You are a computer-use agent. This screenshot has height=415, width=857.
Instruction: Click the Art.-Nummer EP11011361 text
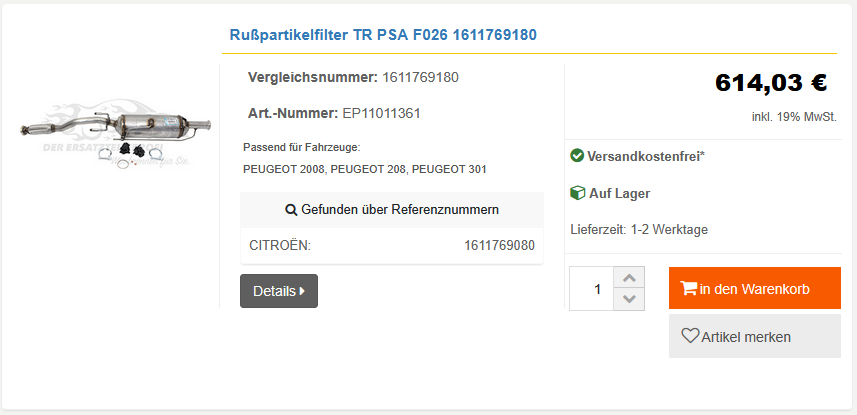click(334, 114)
